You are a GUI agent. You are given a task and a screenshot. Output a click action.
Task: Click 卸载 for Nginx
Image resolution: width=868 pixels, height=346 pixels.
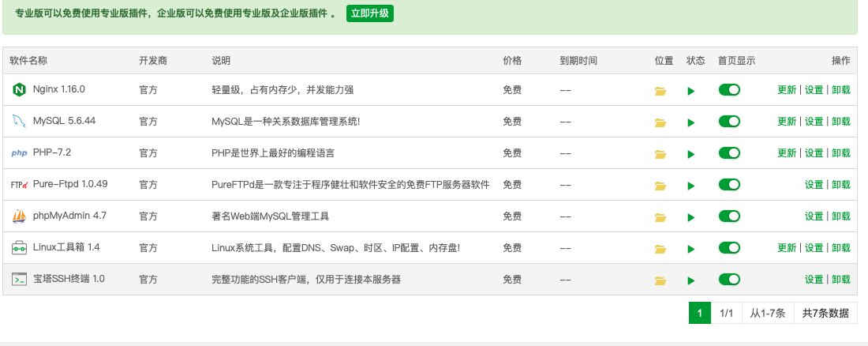pos(841,90)
